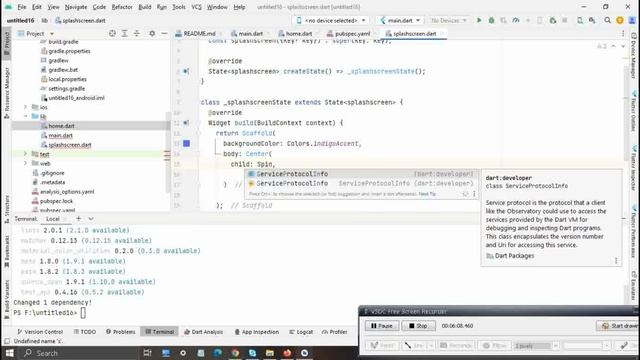Open Bookmarks side tab
The height and width of the screenshot is (360, 640).
tap(7, 251)
